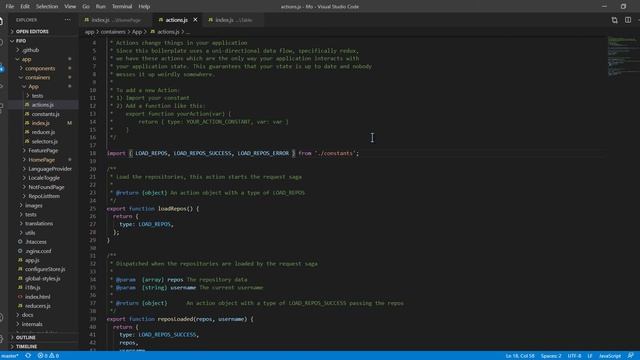
Task: Change indentation via Spaces: 2
Action: pos(551,356)
